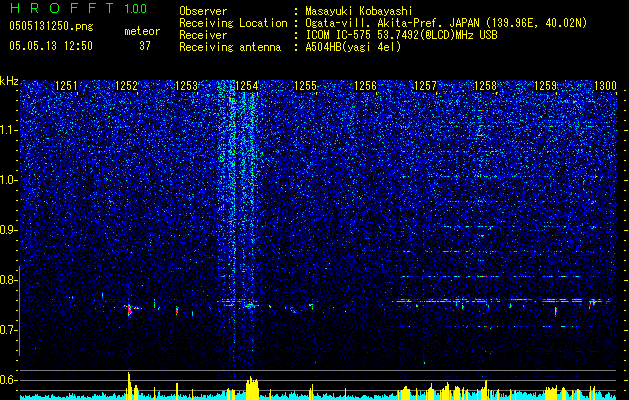Click the date stamp 05.05.13 12:50
Viewport: 629px width, 400px height.
51,46
